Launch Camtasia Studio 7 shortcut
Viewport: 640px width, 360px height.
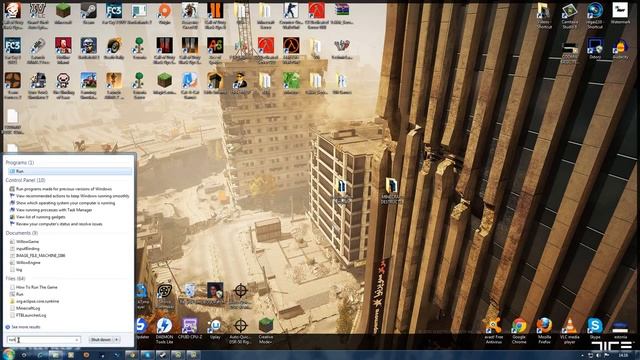[x=569, y=16]
